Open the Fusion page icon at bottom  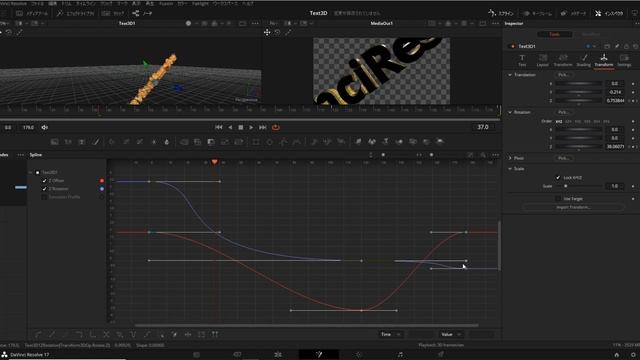(319, 354)
